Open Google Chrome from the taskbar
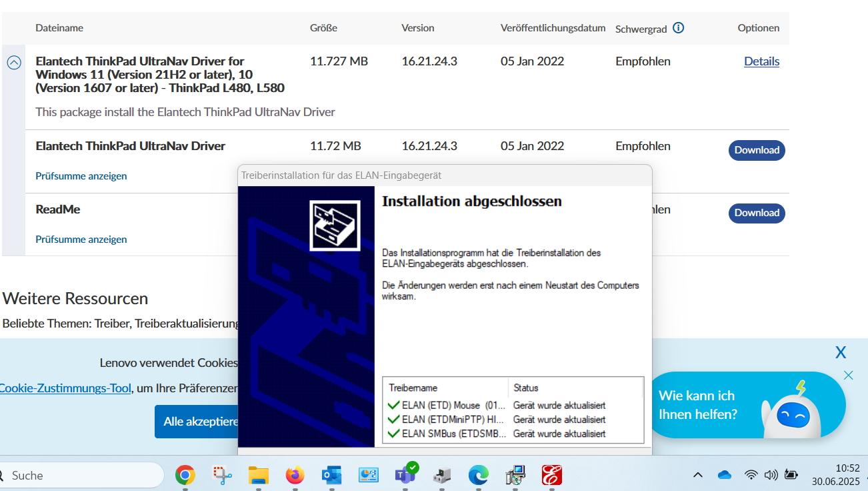This screenshot has height=491, width=868. (x=185, y=475)
